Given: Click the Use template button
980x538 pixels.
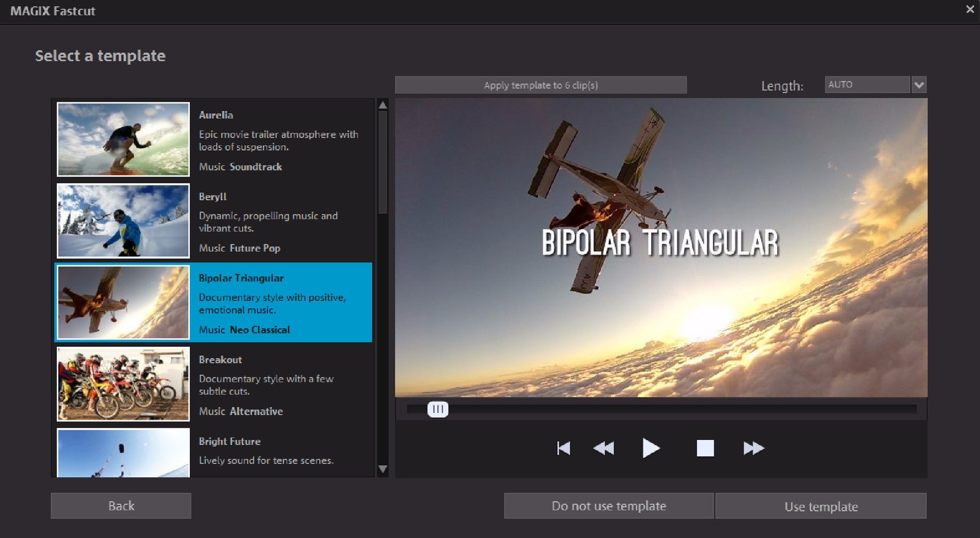Looking at the screenshot, I should click(821, 506).
